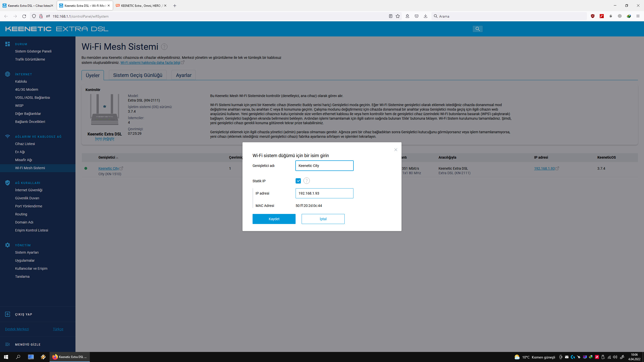Click the Keenetic Extra DSL router thumbnail
644x362 pixels.
tap(105, 110)
